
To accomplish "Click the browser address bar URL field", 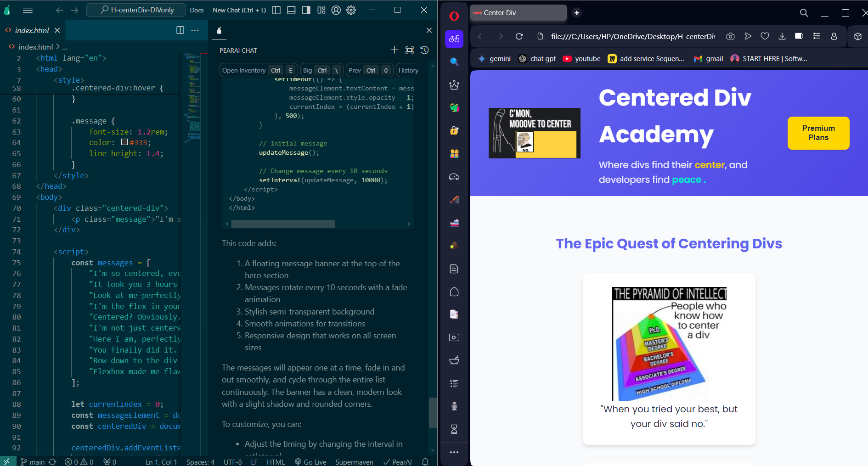I will [633, 36].
